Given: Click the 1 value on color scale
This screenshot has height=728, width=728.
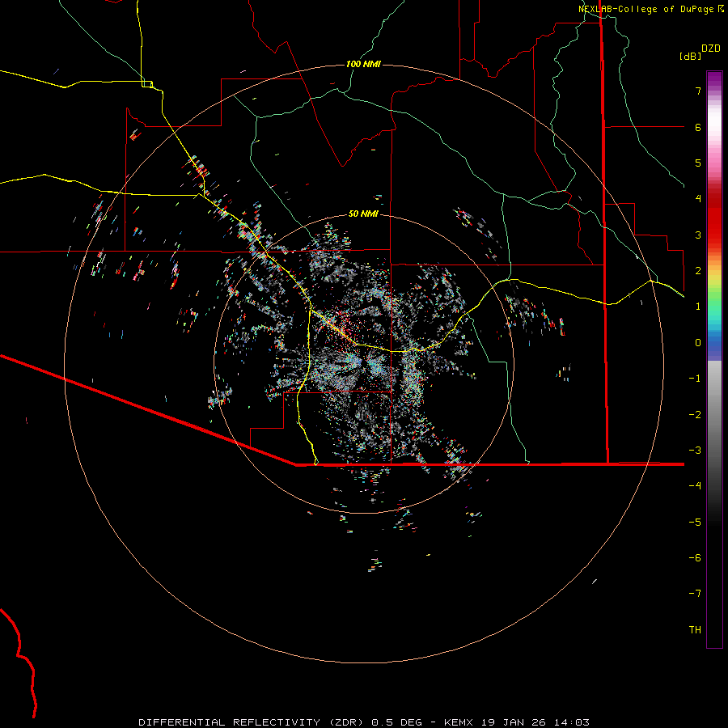Looking at the screenshot, I should pyautogui.click(x=698, y=307).
